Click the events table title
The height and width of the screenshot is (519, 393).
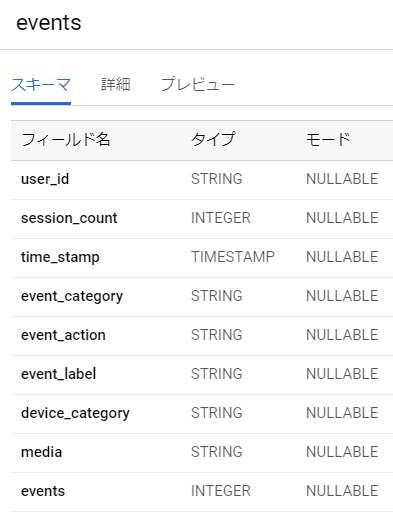[49, 23]
